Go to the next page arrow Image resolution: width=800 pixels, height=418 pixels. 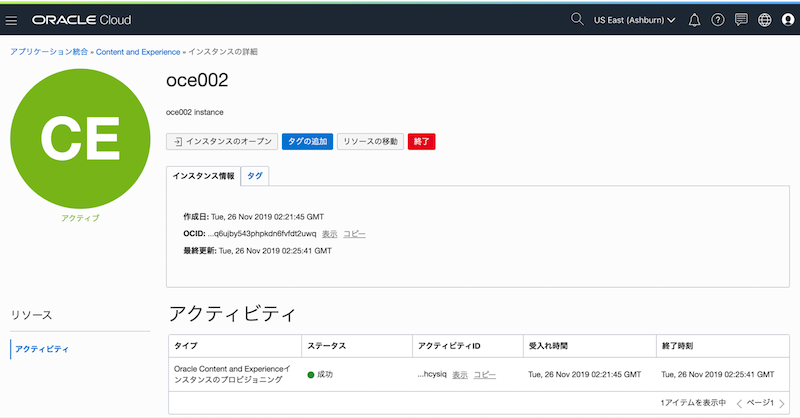tap(782, 403)
